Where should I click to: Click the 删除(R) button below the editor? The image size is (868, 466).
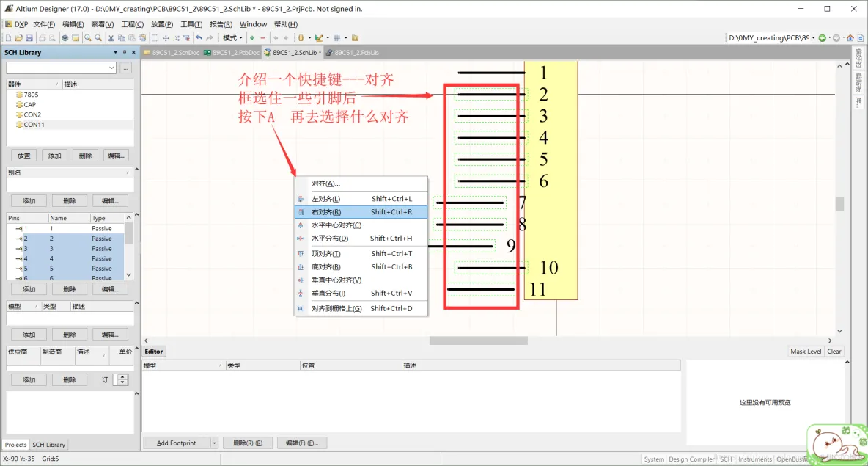pyautogui.click(x=248, y=443)
